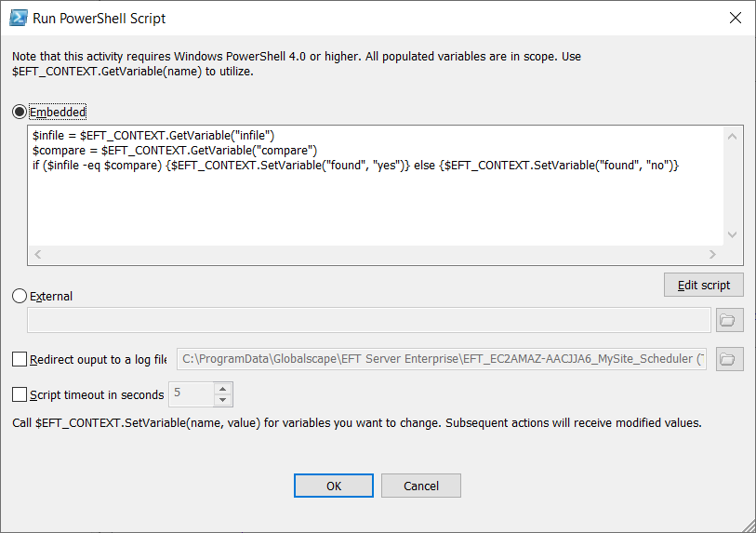Click the Edit script button
The image size is (756, 533).
703,285
